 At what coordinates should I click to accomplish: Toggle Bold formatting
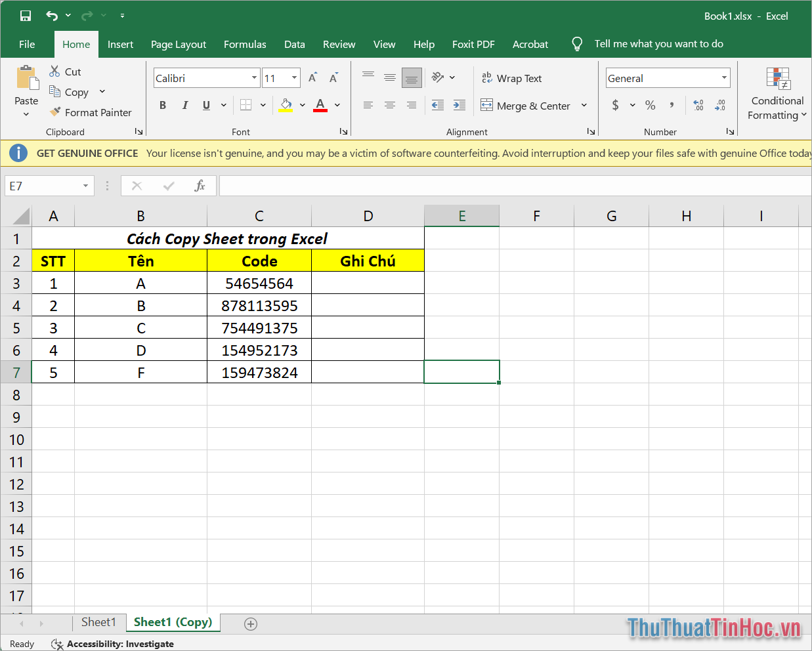[163, 105]
